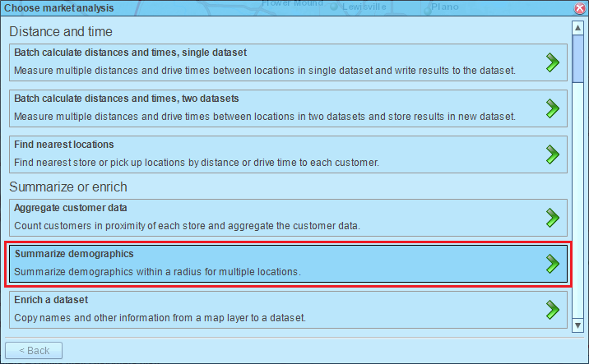This screenshot has height=364, width=589.
Task: Select Summarize demographics analysis
Action: (288, 264)
